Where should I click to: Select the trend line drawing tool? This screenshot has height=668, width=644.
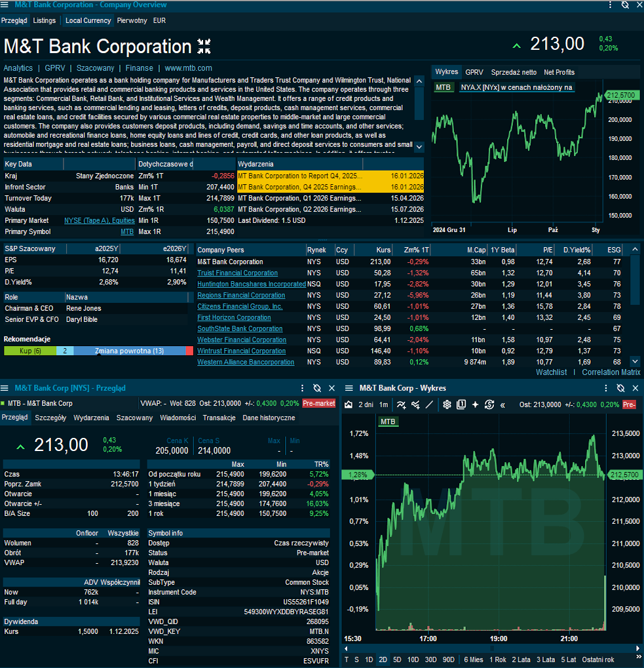pos(430,404)
